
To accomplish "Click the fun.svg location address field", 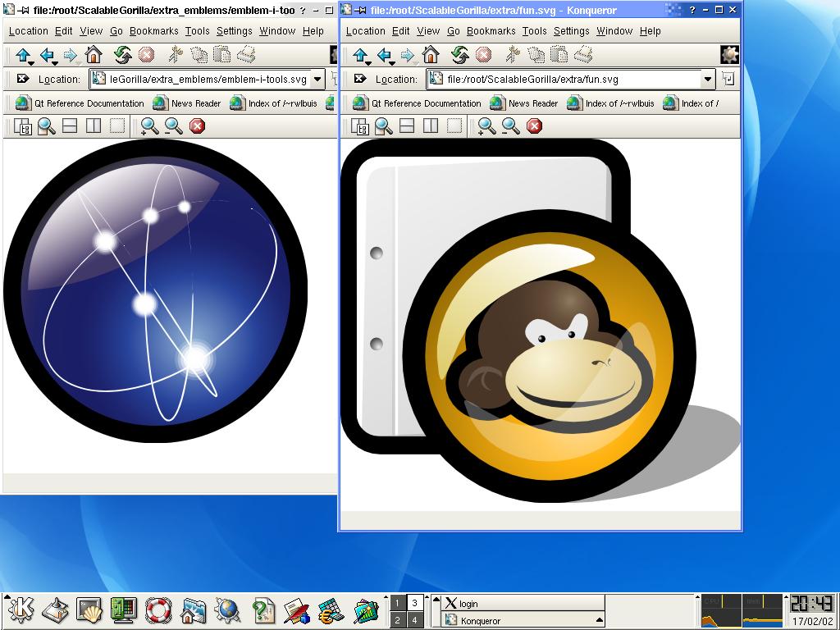I will tap(564, 80).
